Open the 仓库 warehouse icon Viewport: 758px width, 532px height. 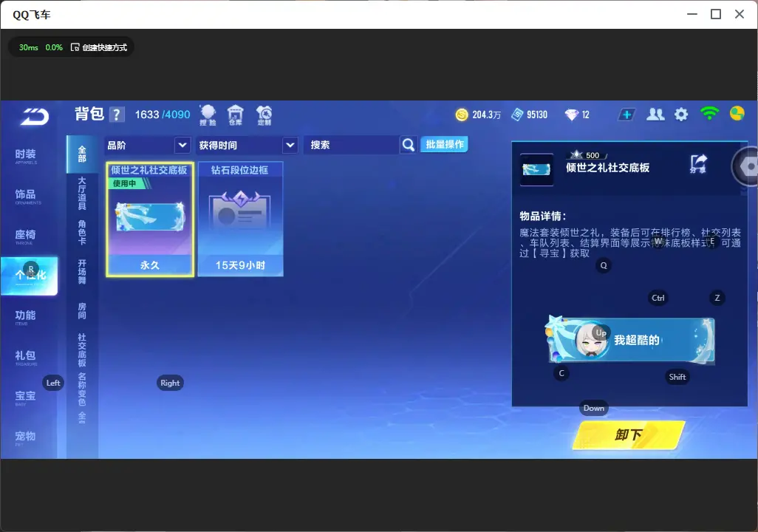[x=236, y=115]
